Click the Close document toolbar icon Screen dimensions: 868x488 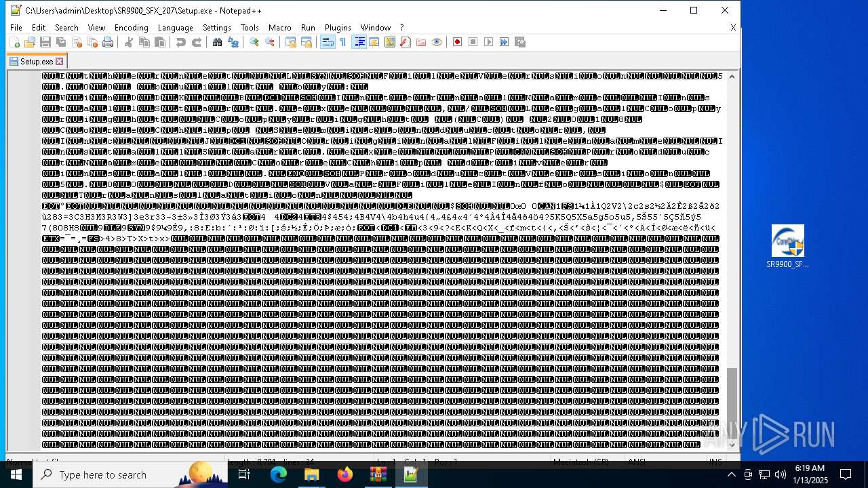pyautogui.click(x=77, y=42)
